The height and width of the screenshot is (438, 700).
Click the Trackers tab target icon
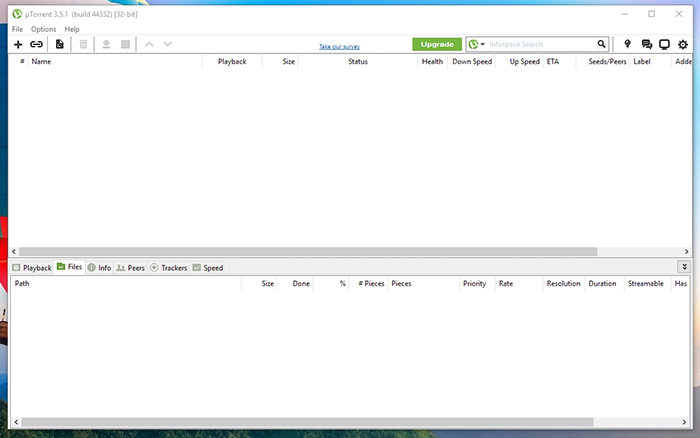[154, 267]
